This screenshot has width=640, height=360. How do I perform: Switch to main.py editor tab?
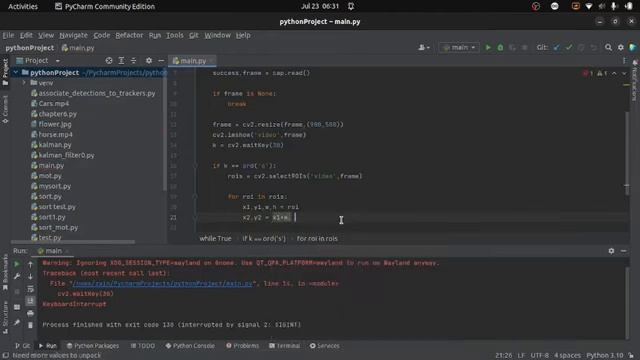pyautogui.click(x=192, y=61)
